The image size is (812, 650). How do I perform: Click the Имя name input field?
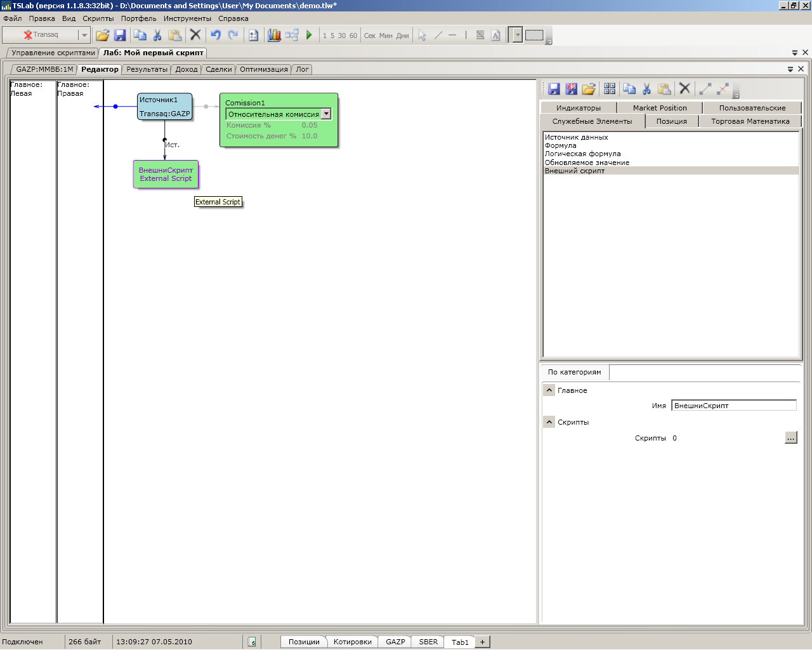click(x=733, y=406)
